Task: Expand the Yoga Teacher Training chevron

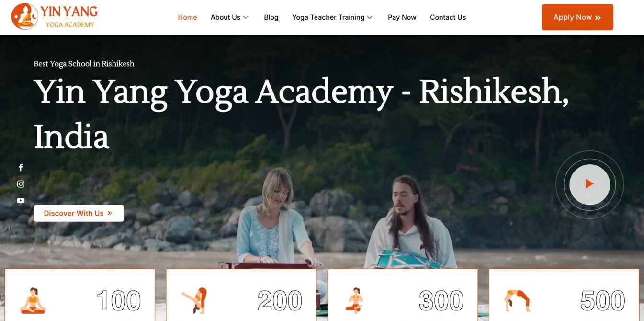Action: click(x=370, y=17)
